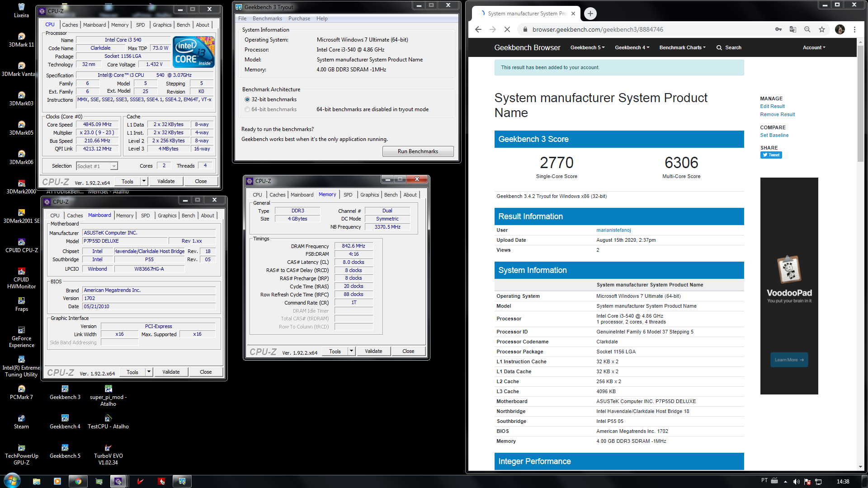The image size is (868, 488).
Task: Share the result with the Tweet button
Action: 771,155
